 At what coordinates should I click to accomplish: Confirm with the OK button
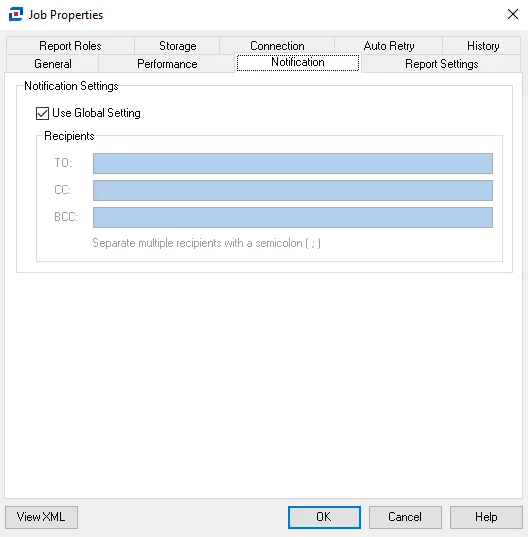pyautogui.click(x=324, y=517)
